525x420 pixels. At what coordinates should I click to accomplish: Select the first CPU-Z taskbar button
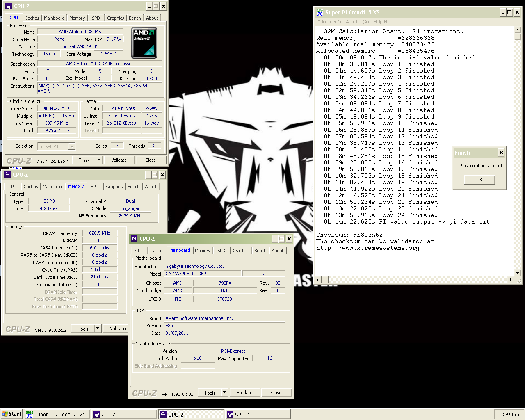124,414
